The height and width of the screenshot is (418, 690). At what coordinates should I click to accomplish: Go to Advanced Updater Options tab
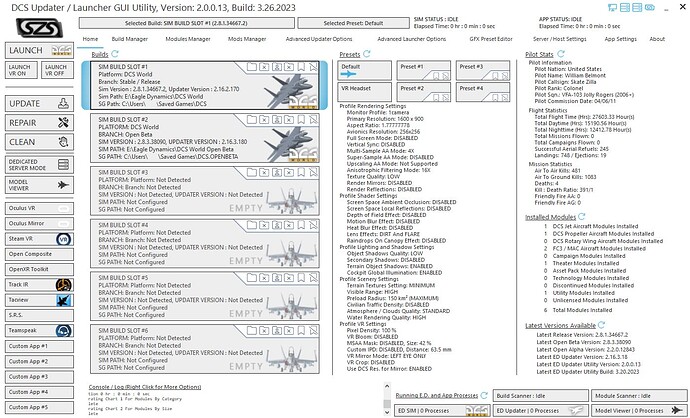coord(319,39)
